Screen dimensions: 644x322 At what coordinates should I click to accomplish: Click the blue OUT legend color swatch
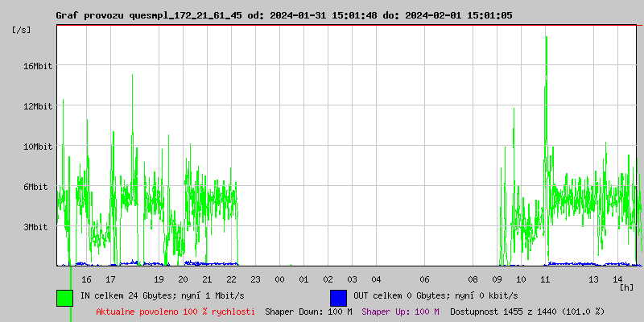pos(338,297)
